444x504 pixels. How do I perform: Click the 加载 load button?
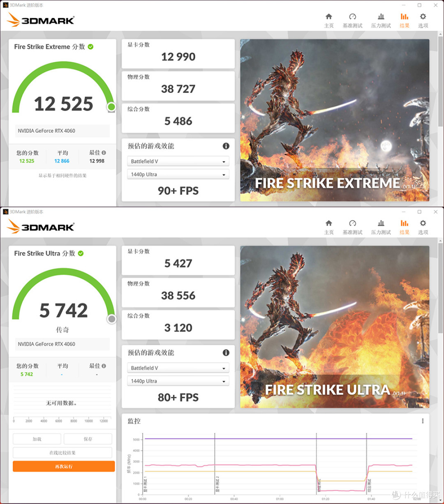[37, 439]
